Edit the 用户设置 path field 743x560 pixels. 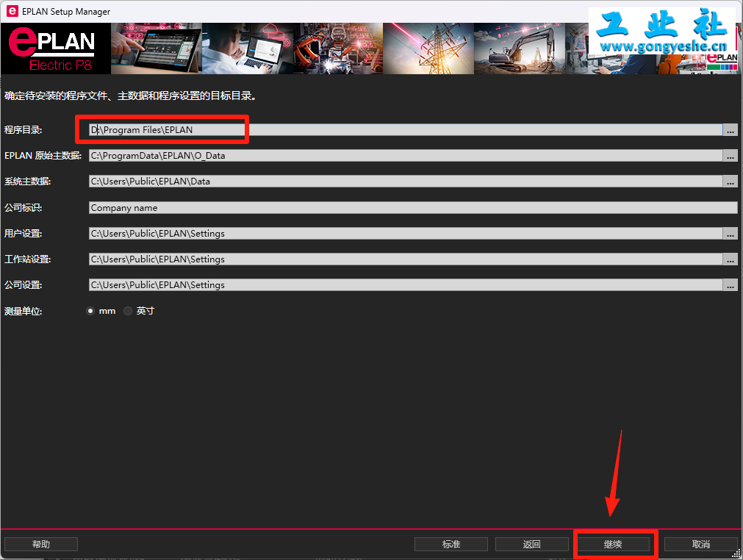pos(406,234)
